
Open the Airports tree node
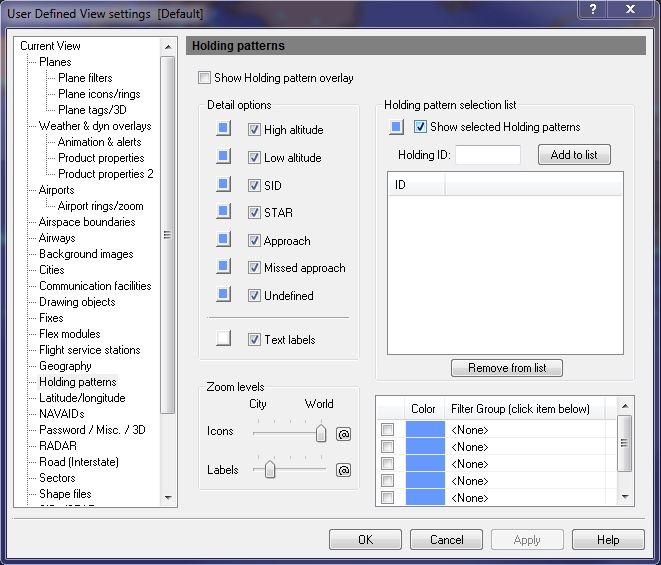(56, 190)
